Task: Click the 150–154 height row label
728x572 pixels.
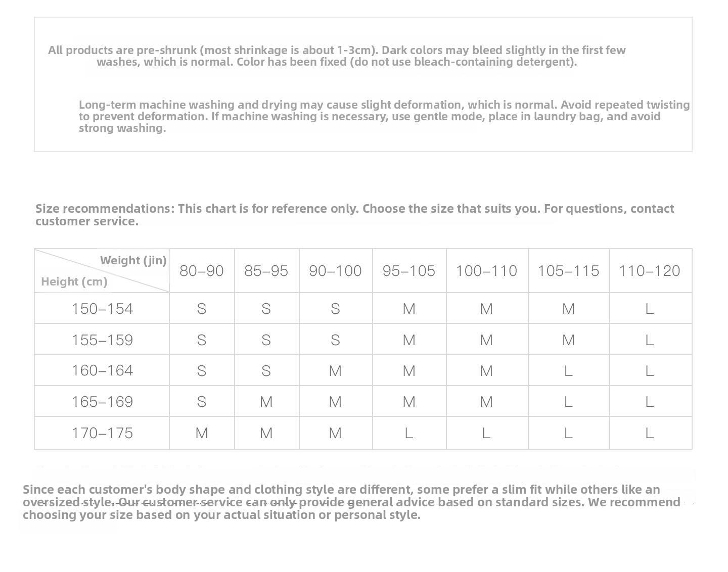Action: tap(102, 309)
